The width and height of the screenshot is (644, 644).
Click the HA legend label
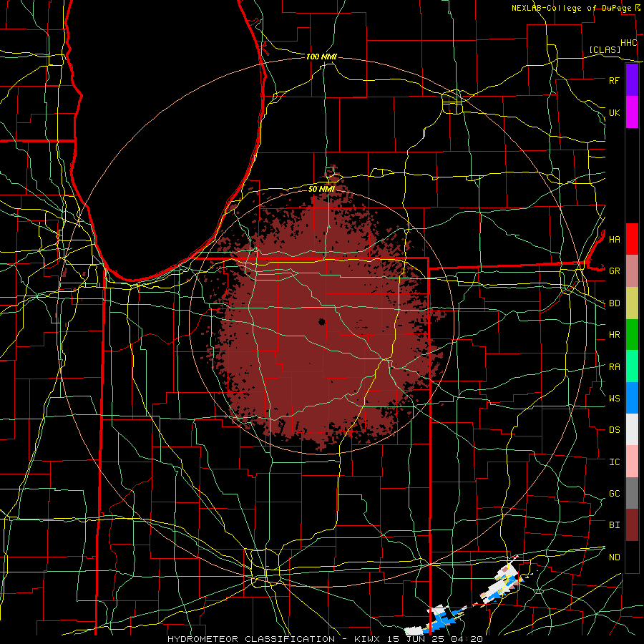(614, 239)
